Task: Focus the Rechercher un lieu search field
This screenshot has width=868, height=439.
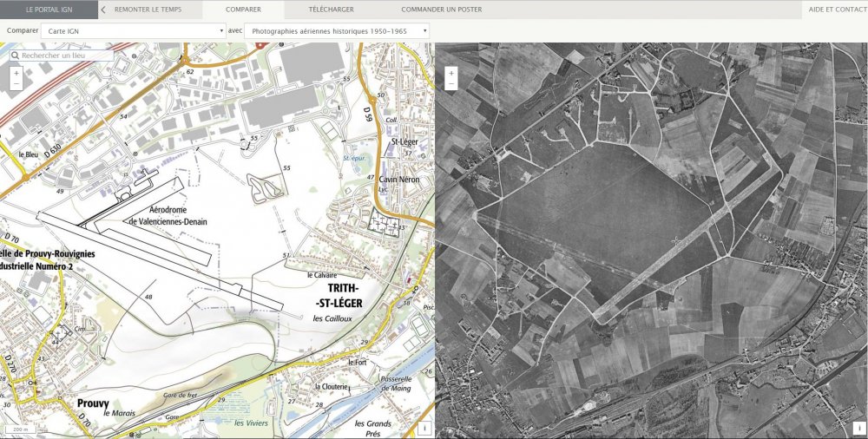Action: (x=66, y=56)
